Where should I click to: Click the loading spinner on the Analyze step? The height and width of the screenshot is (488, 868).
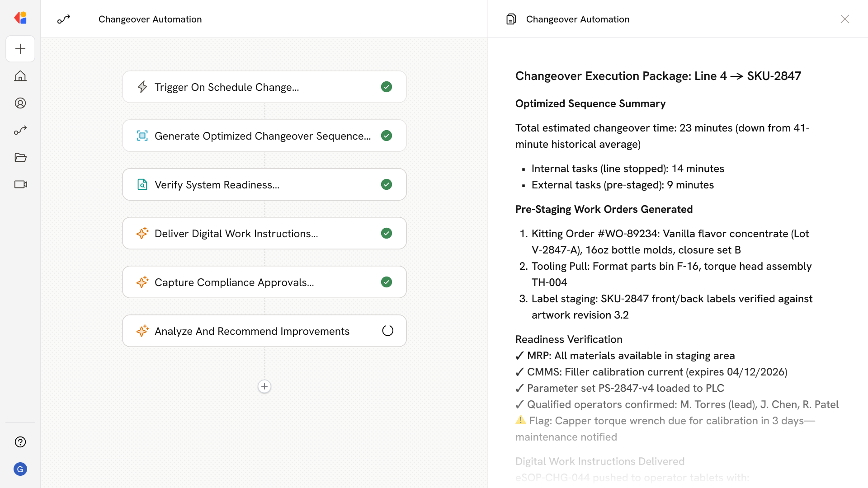387,331
